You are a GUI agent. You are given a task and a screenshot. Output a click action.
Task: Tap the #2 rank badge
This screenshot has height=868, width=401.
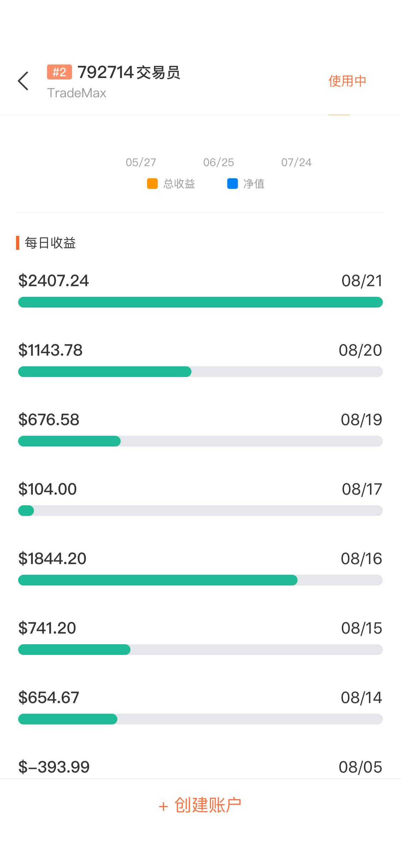60,72
